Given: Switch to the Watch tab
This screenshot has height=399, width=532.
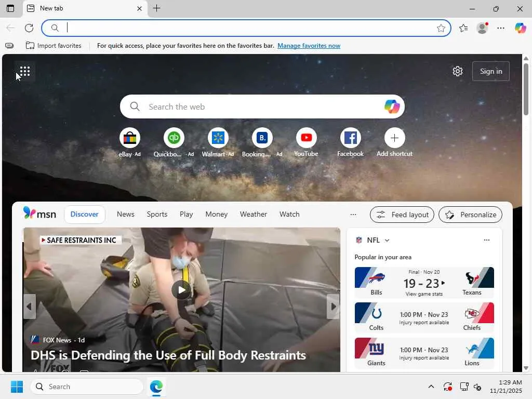Looking at the screenshot, I should (289, 215).
